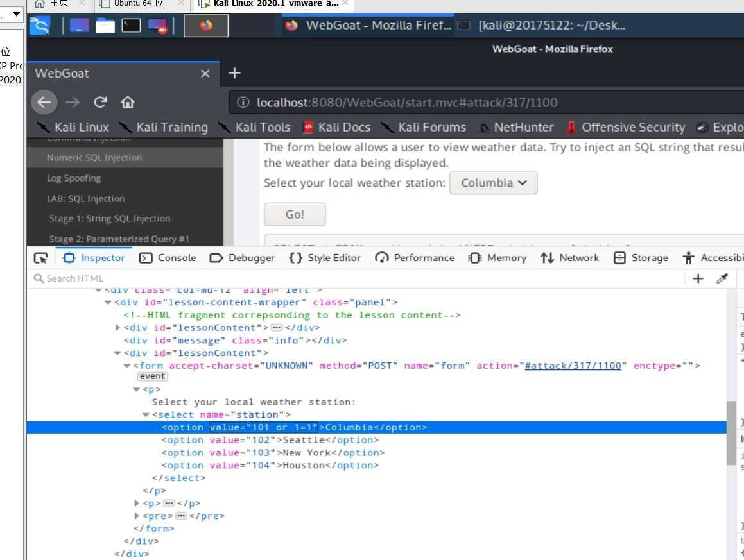Open the Kali Forums bookmark
Screen dimensions: 744x560
[424, 127]
